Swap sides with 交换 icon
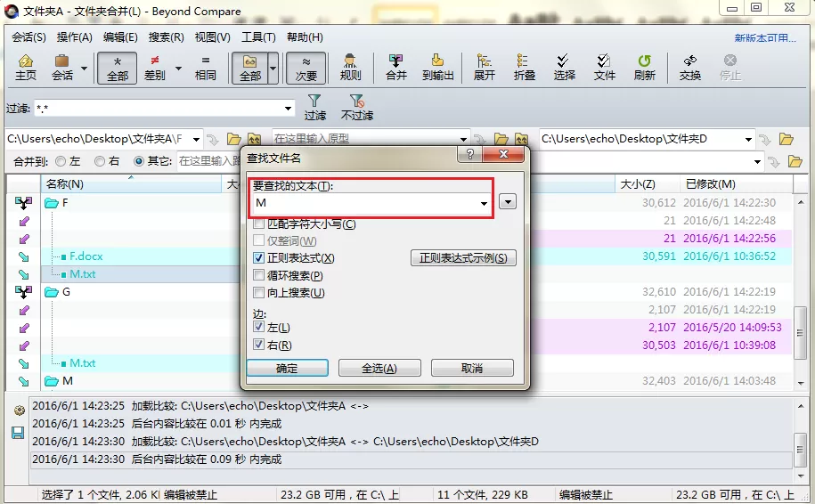 (x=689, y=68)
